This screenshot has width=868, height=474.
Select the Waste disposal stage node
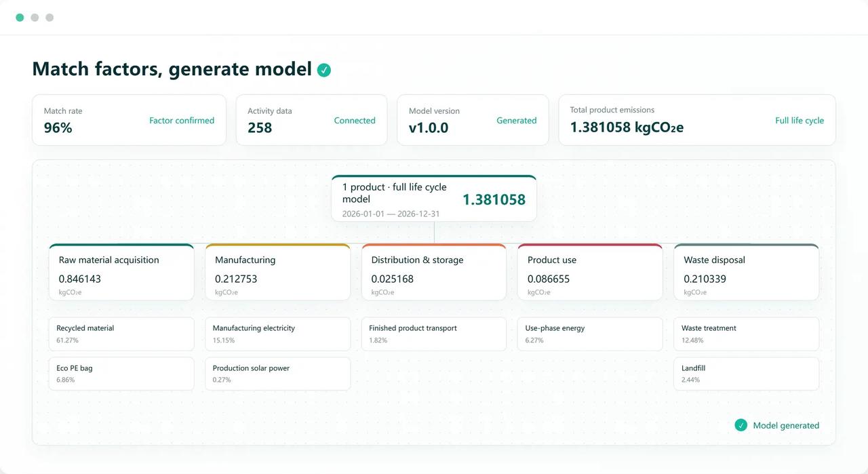(747, 272)
